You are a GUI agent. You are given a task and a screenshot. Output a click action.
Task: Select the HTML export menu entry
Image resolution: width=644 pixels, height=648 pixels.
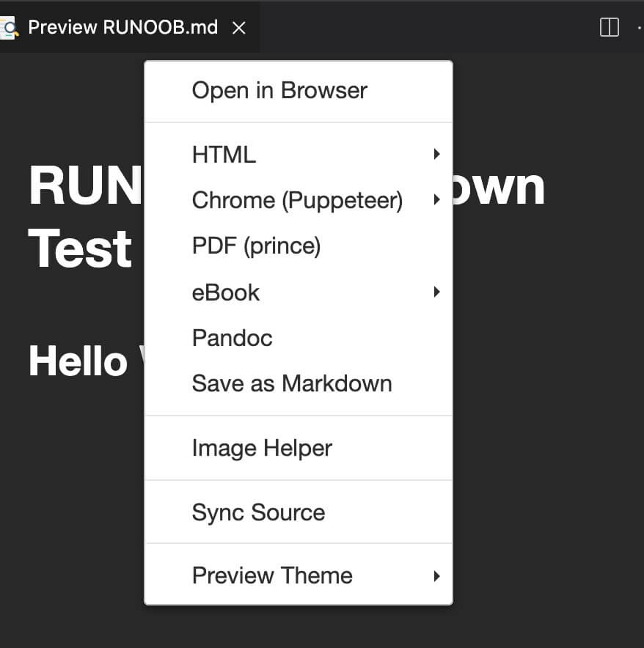tap(224, 155)
